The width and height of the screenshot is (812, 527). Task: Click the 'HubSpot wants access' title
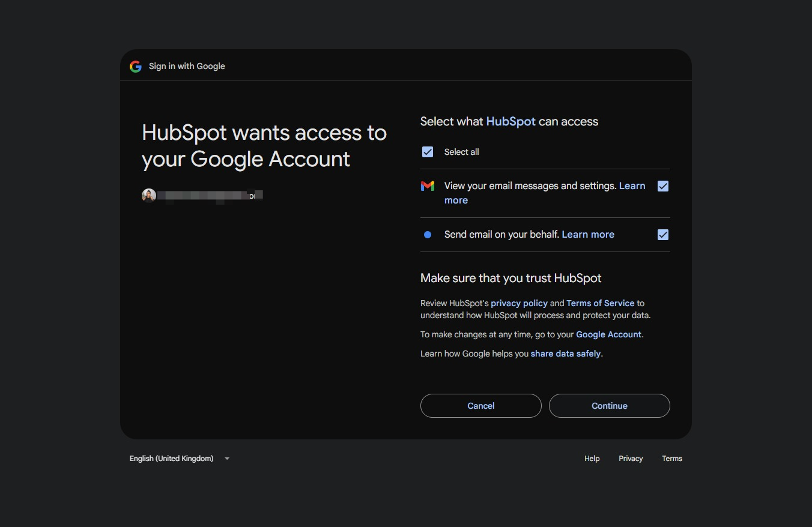click(x=264, y=146)
